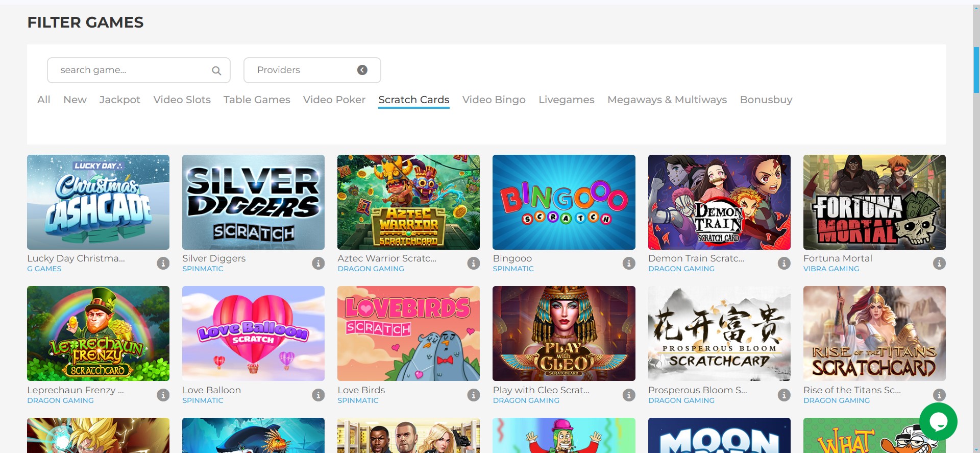
Task: Open the live chat bubble
Action: click(938, 421)
